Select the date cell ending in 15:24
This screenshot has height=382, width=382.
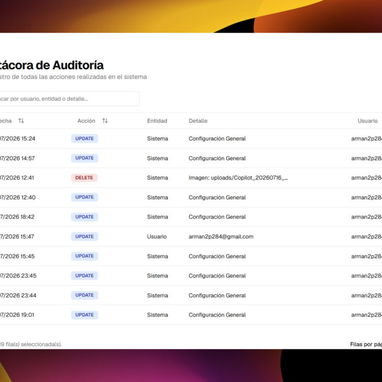coord(17,139)
